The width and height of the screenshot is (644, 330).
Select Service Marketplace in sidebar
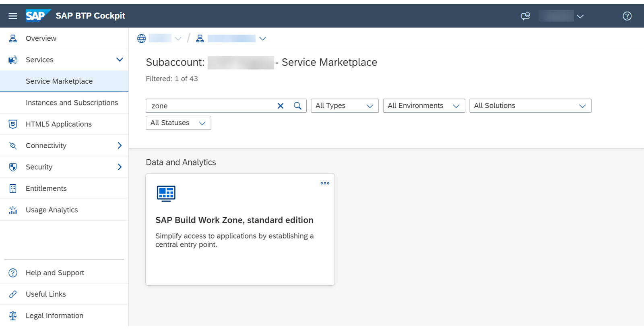point(64,81)
